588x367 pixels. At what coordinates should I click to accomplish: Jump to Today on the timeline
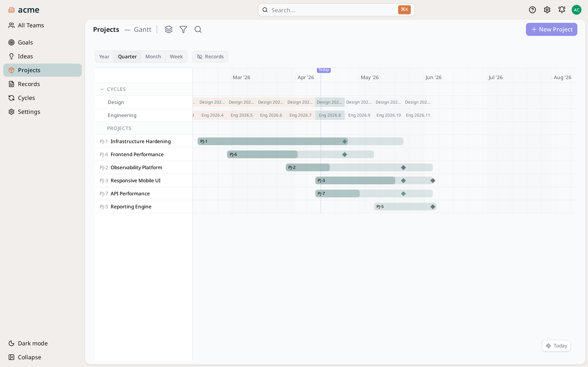click(x=556, y=346)
